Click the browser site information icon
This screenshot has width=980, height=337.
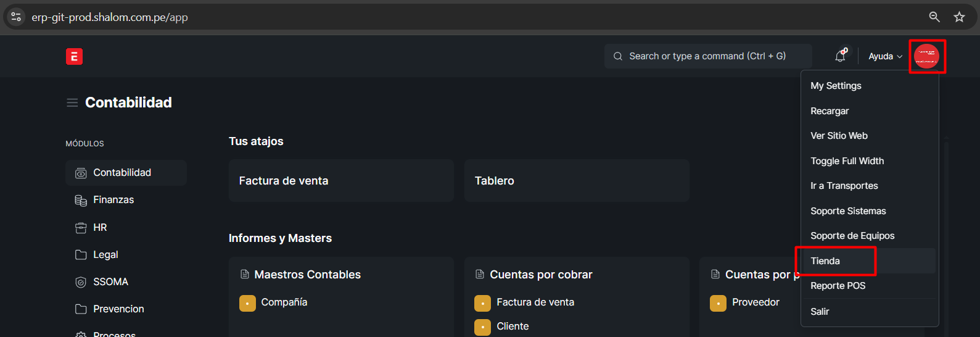coord(17,17)
